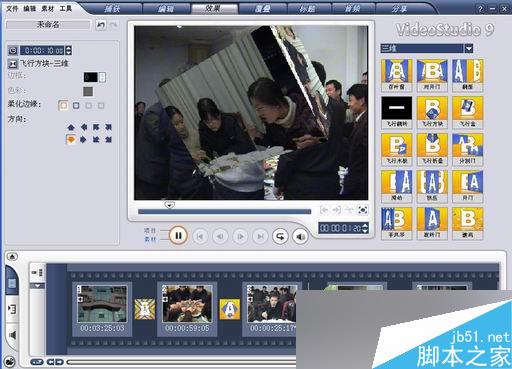Adjust border width spinner arrows
This screenshot has height=369, width=512.
102,77
